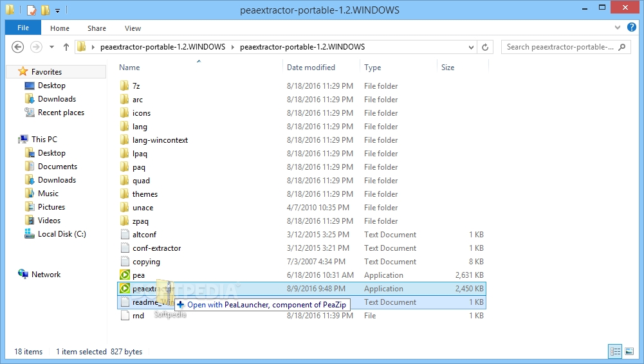
Task: Refresh the current folder view
Action: 484,47
